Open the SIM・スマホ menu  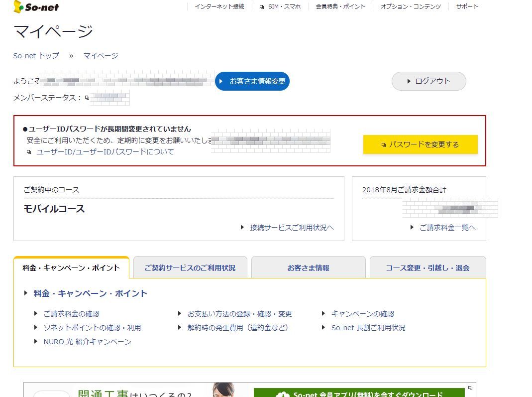[x=284, y=6]
